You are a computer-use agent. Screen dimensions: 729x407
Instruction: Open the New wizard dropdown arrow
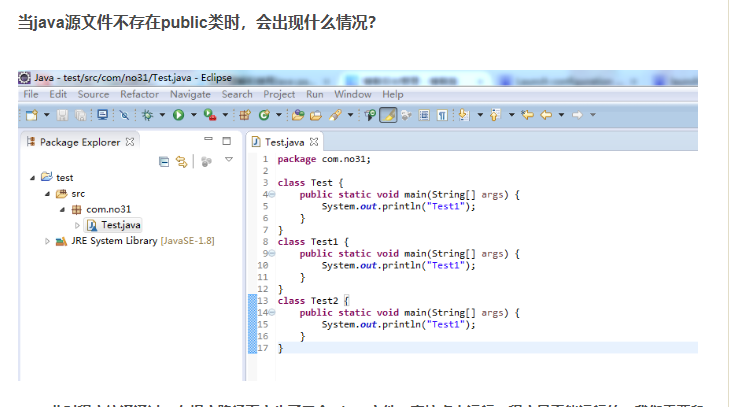tap(46, 115)
